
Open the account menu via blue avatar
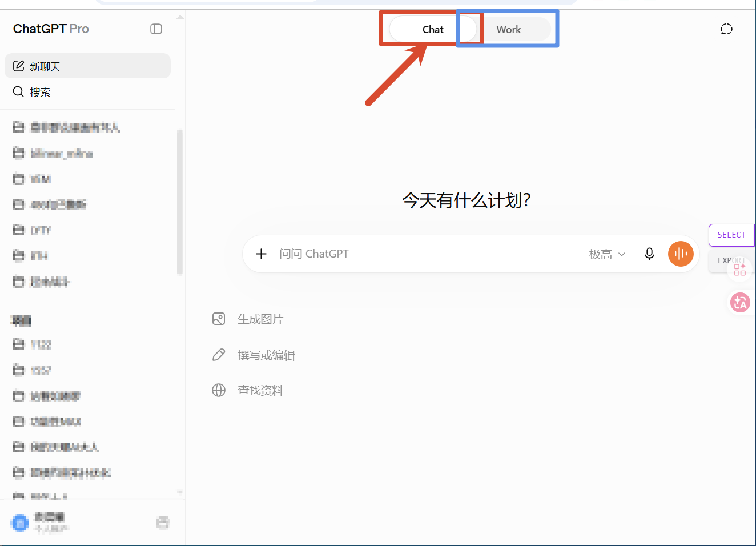20,523
